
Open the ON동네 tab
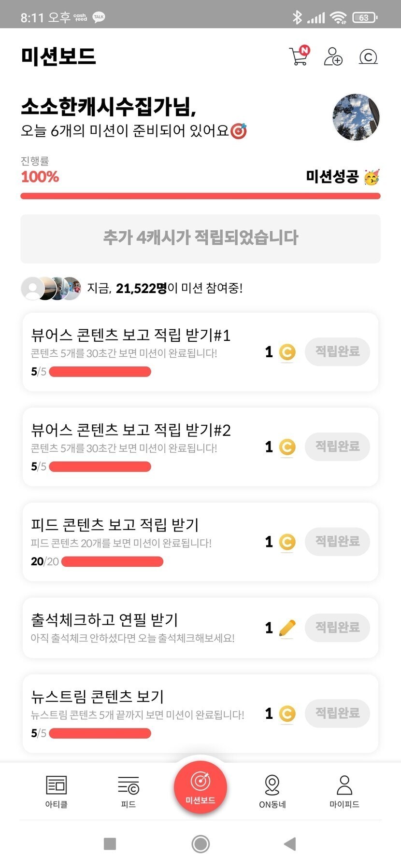[272, 790]
